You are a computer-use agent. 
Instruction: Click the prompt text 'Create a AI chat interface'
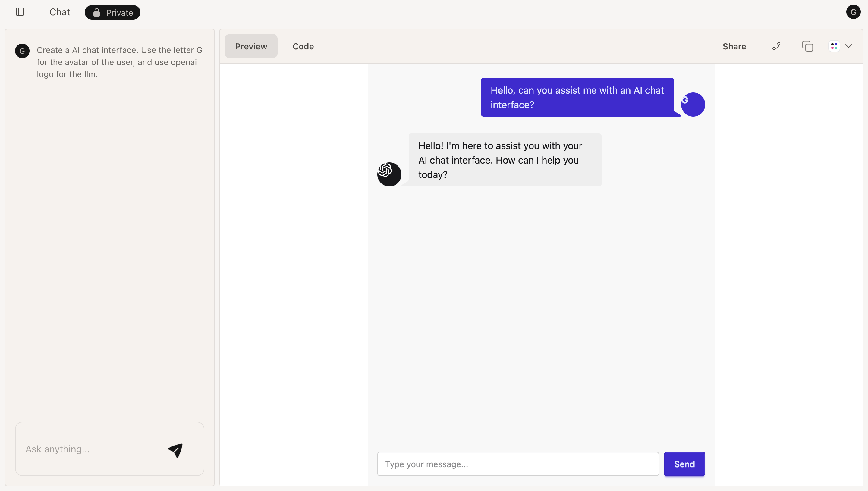tap(119, 62)
